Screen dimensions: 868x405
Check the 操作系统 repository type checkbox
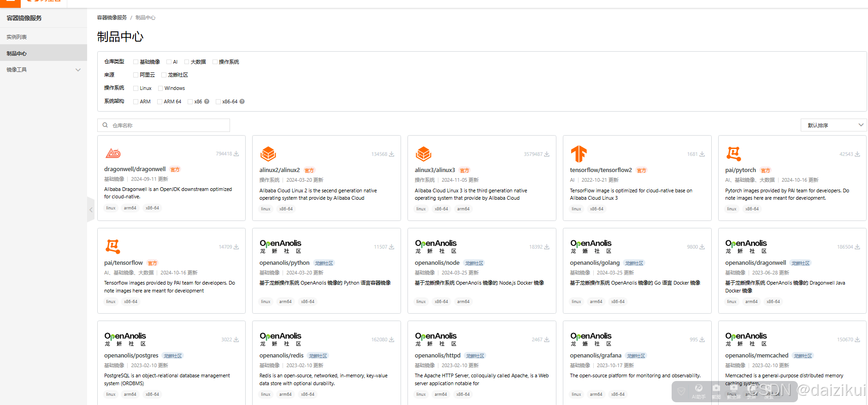click(x=215, y=62)
